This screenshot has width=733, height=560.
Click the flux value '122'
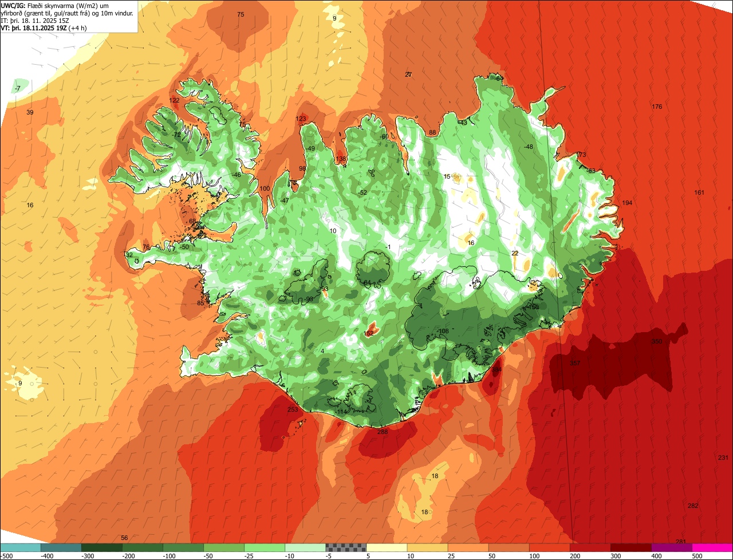point(175,100)
